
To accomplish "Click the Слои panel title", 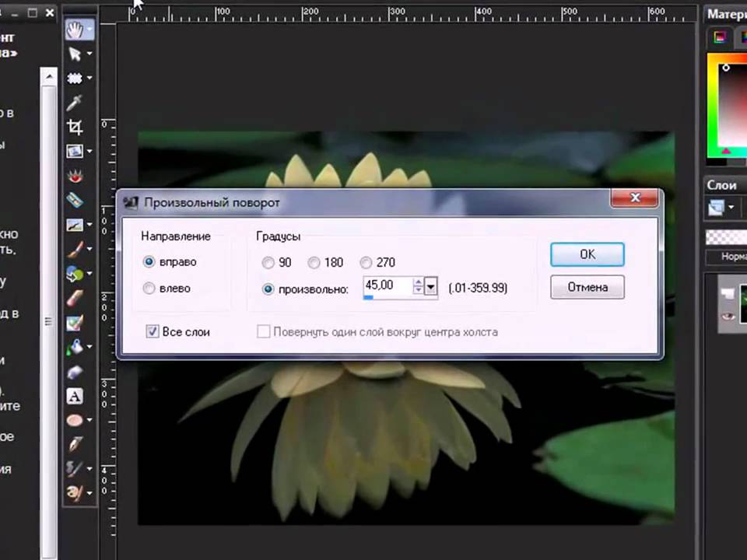I will 721,185.
